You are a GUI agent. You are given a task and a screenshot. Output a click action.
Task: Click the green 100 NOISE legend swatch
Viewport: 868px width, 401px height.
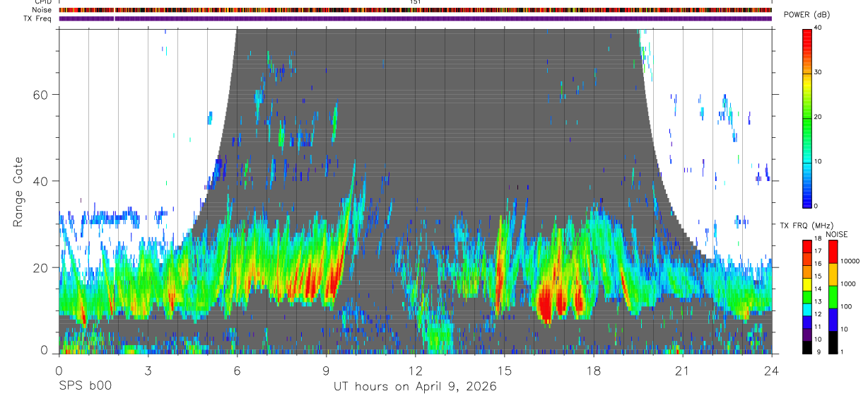(833, 297)
